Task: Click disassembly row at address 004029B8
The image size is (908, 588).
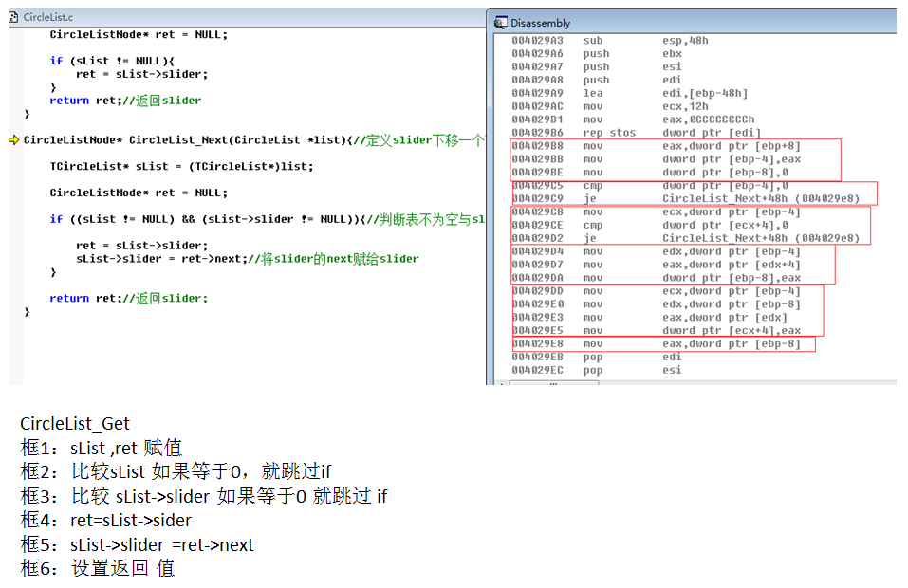Action: click(657, 146)
